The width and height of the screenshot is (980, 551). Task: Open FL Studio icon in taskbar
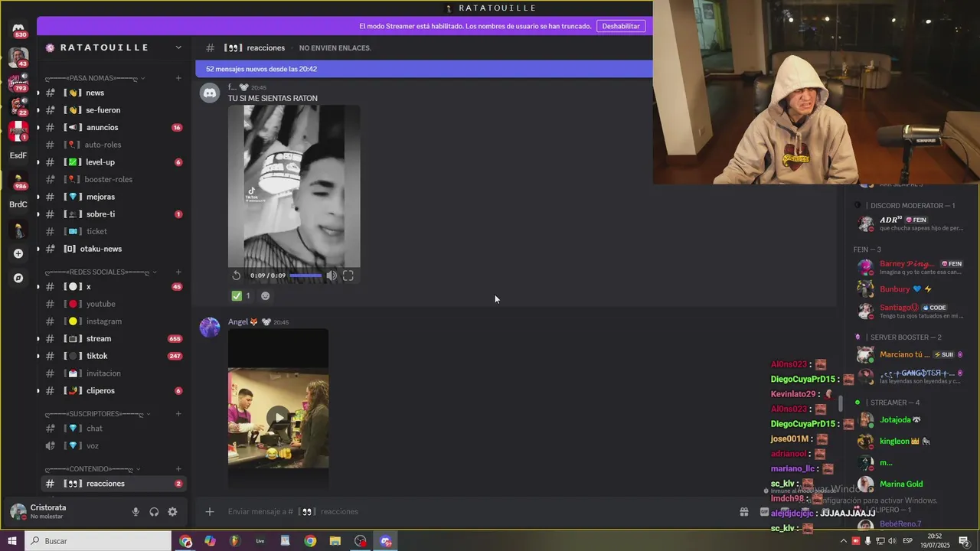click(x=235, y=541)
